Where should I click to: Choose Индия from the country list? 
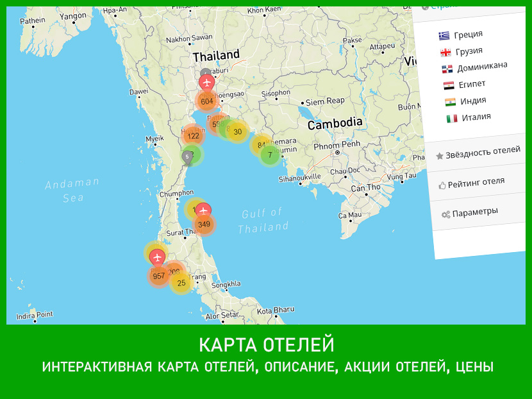pos(473,101)
